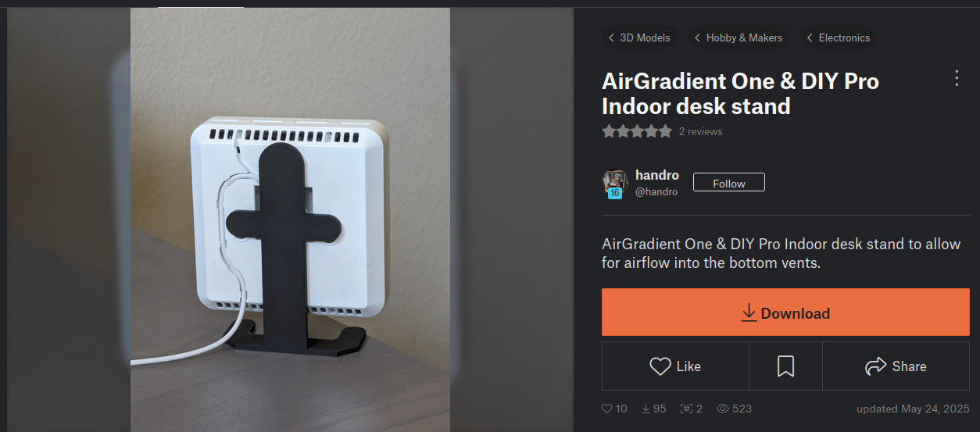Share this model

pos(896,366)
